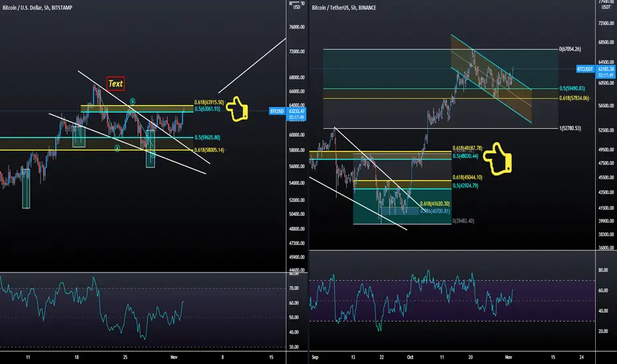
Task: Click the 0.5(59490.83) Fibonacci label
Action: (572, 89)
